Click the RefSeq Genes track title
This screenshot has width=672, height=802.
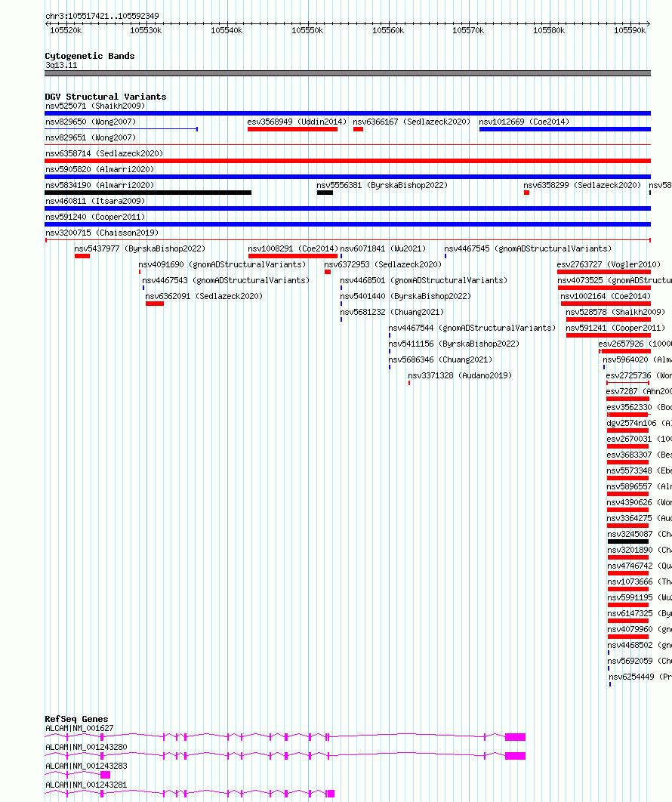point(77,719)
